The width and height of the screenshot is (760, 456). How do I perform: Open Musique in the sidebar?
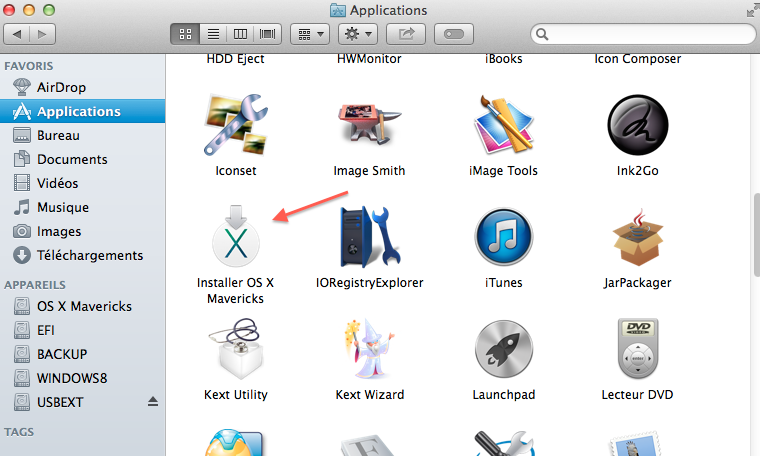82,207
